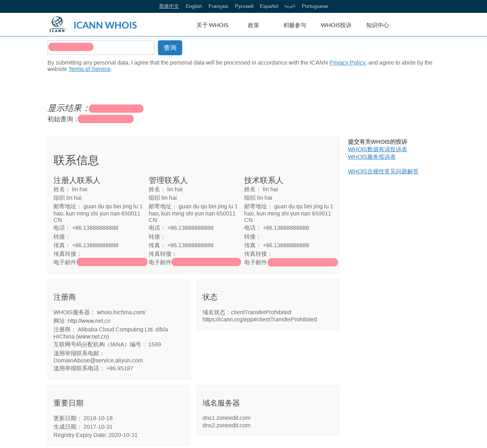
Task: Select the 管理联系人 heading
Action: point(168,180)
